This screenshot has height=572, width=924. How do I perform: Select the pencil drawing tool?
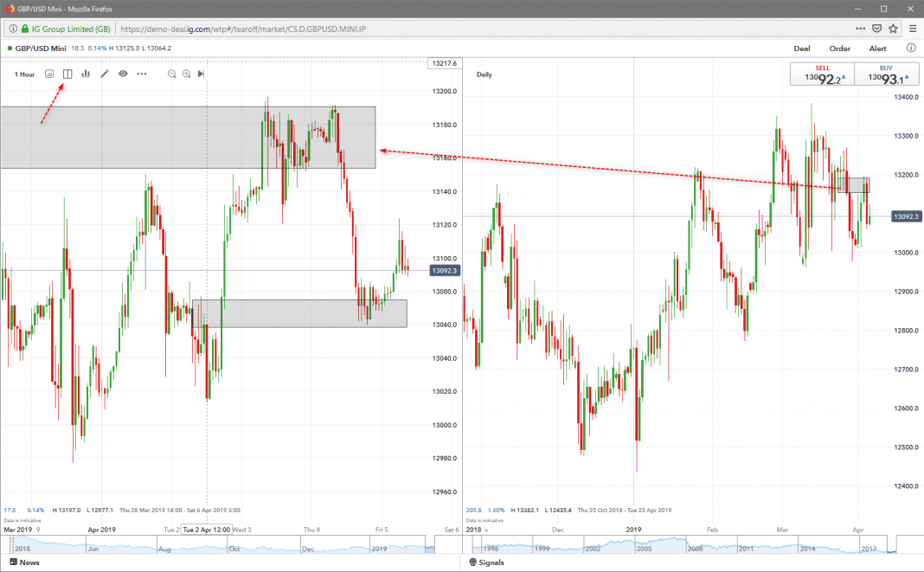[x=105, y=74]
